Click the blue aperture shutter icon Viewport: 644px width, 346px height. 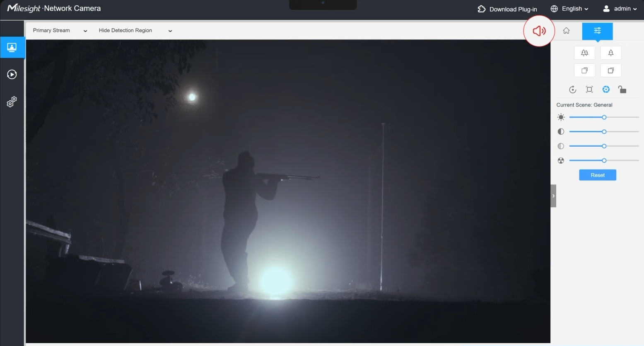tap(606, 90)
